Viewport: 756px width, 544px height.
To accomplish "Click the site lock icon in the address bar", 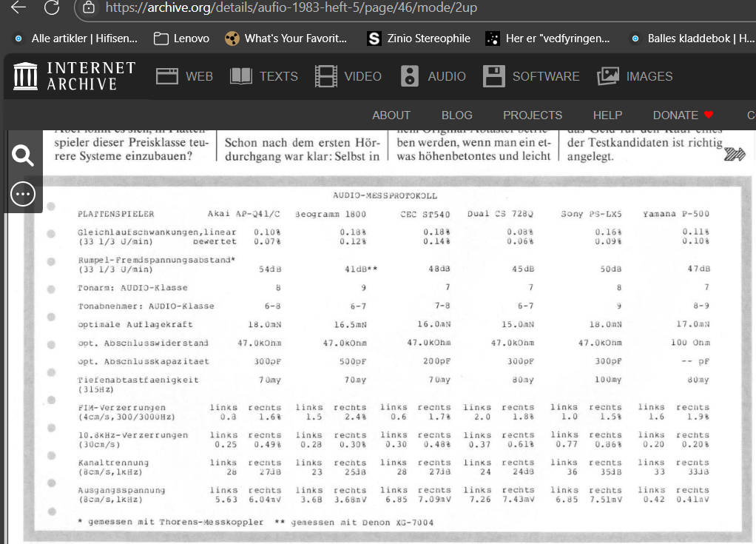I will click(89, 7).
